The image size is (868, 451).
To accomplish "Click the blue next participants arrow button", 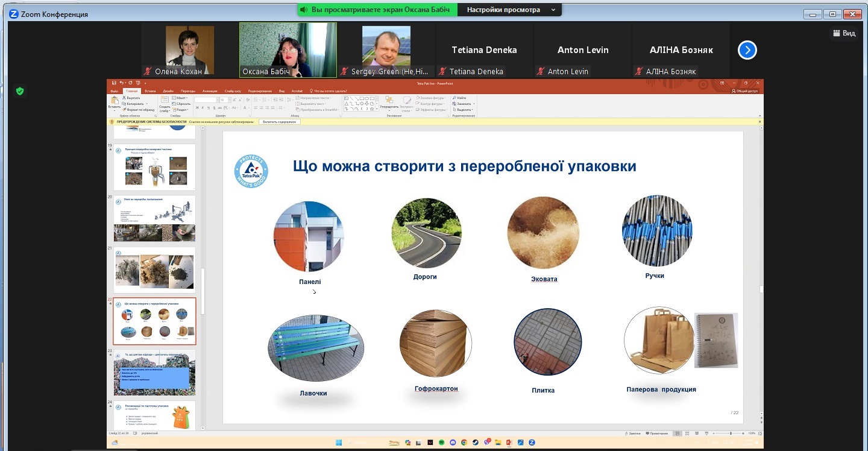I will pyautogui.click(x=747, y=50).
